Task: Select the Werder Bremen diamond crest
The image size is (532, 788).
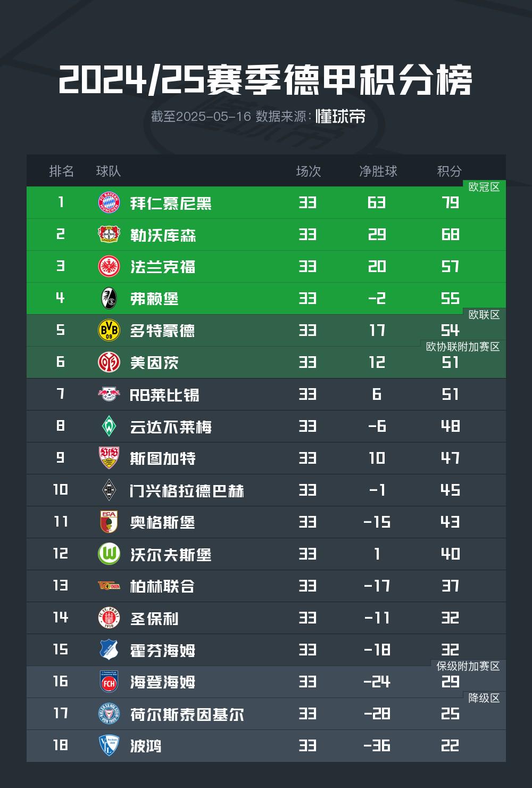Action: click(109, 426)
